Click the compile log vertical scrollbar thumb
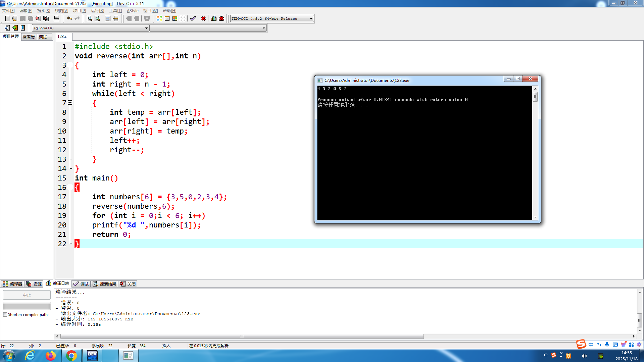Screen dimensions: 644x362 (639, 320)
